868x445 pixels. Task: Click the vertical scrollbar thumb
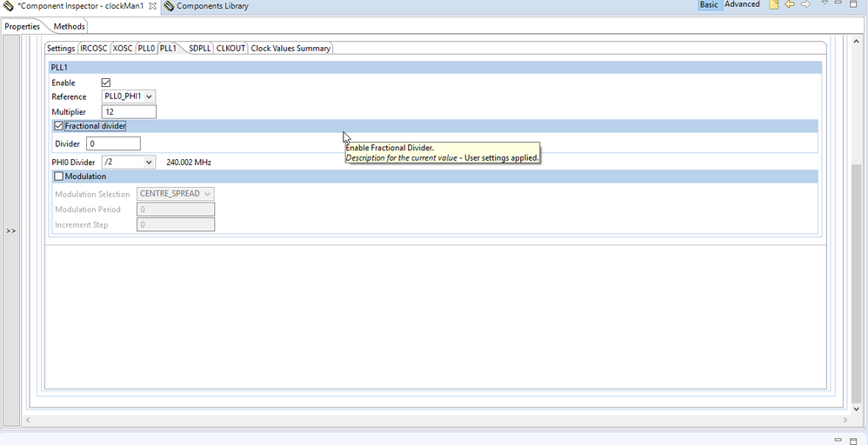[856, 282]
